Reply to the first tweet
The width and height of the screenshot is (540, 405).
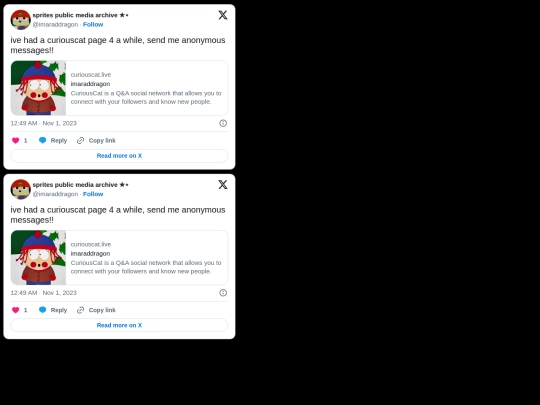click(53, 141)
